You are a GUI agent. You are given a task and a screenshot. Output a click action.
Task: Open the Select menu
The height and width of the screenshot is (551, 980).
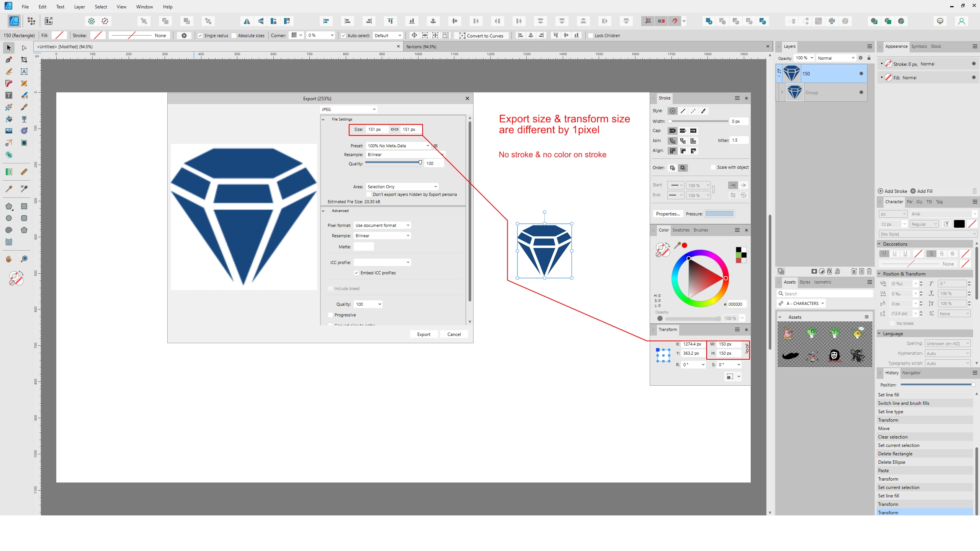[101, 7]
